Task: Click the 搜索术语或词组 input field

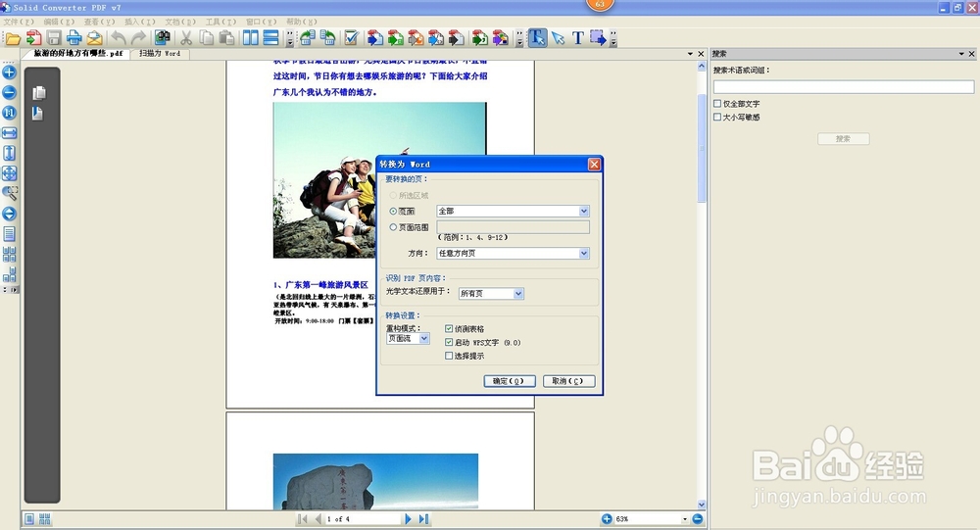Action: [844, 86]
